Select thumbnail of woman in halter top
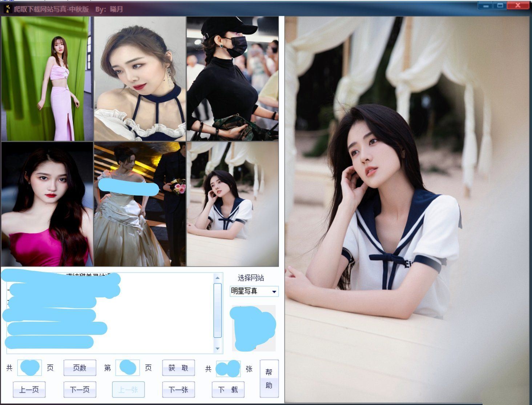 pos(140,79)
